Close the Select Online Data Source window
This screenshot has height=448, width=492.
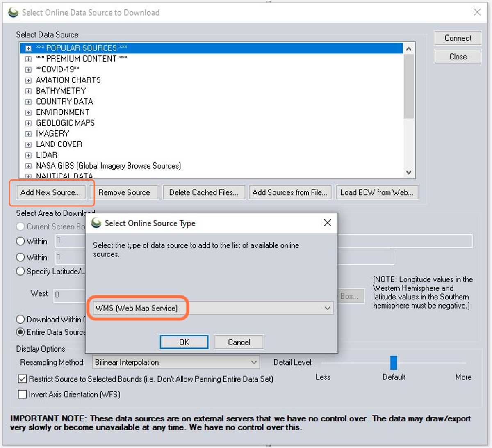coord(477,12)
